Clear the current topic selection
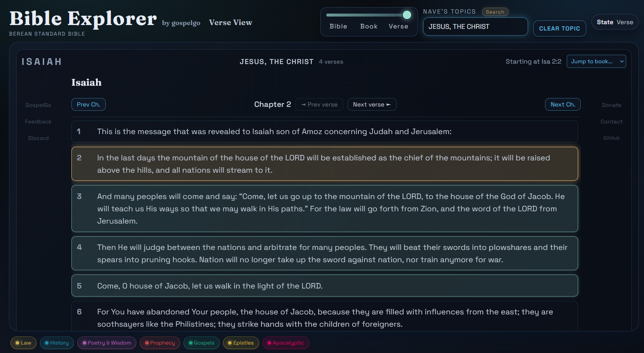Viewport: 644px width, 353px height. click(x=559, y=28)
